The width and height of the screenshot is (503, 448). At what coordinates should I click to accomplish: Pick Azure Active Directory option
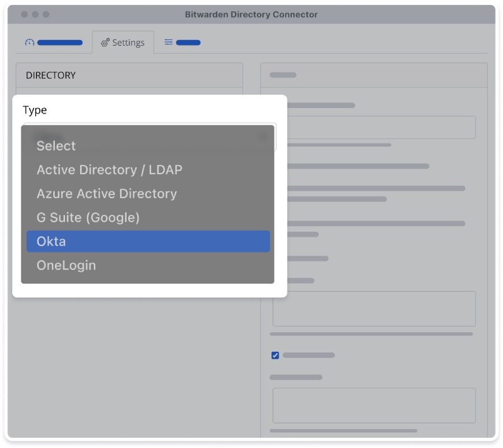tap(148, 194)
